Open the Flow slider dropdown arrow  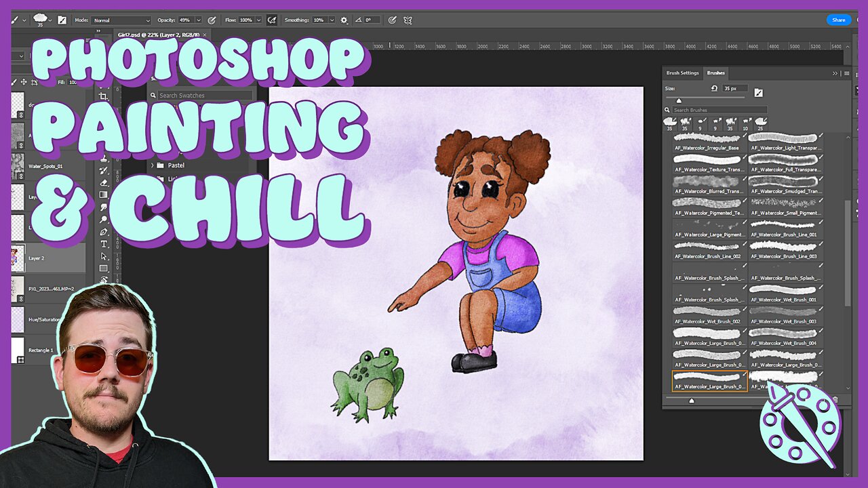[x=260, y=20]
